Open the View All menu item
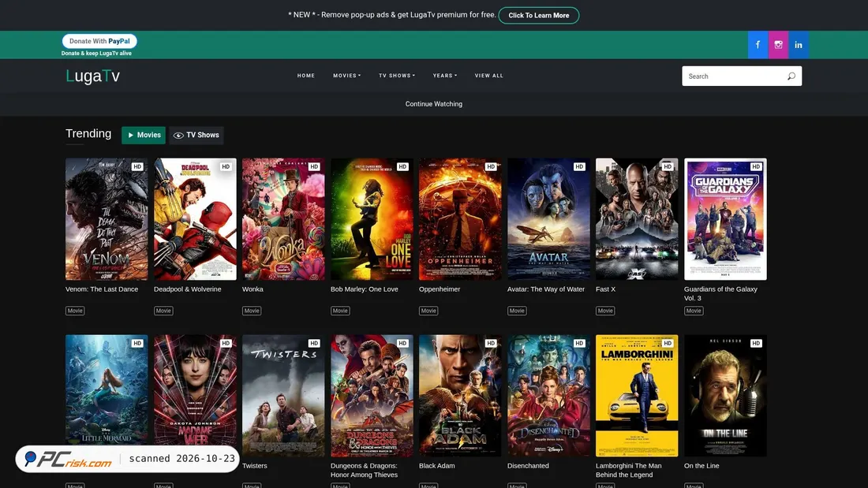The image size is (868, 488). (488, 76)
